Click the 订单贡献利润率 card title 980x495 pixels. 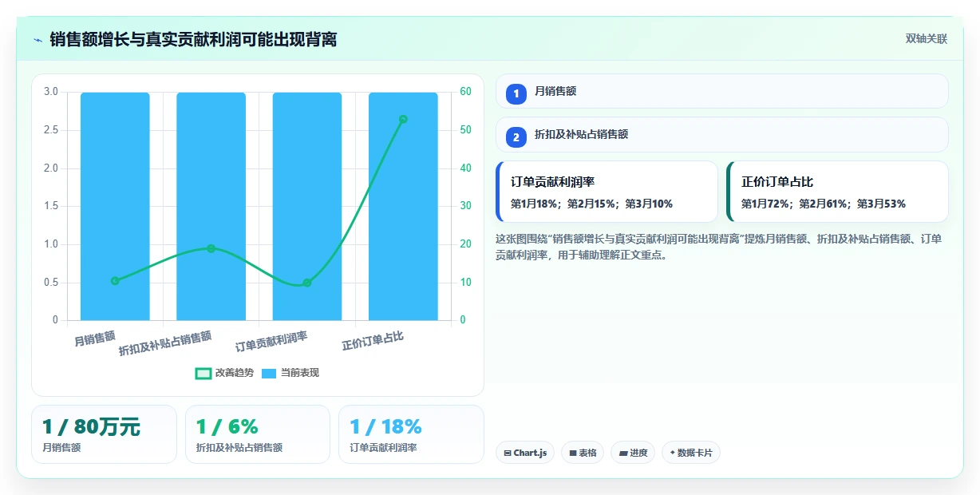click(552, 182)
